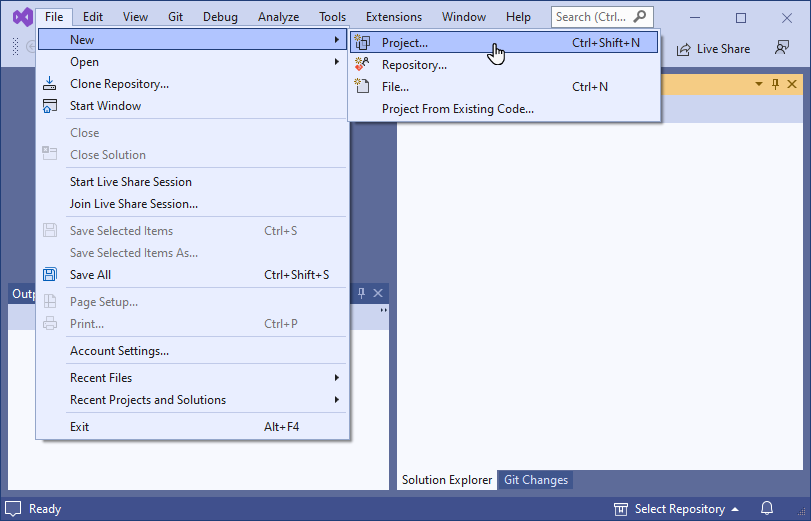Open the Debug menu

[220, 17]
